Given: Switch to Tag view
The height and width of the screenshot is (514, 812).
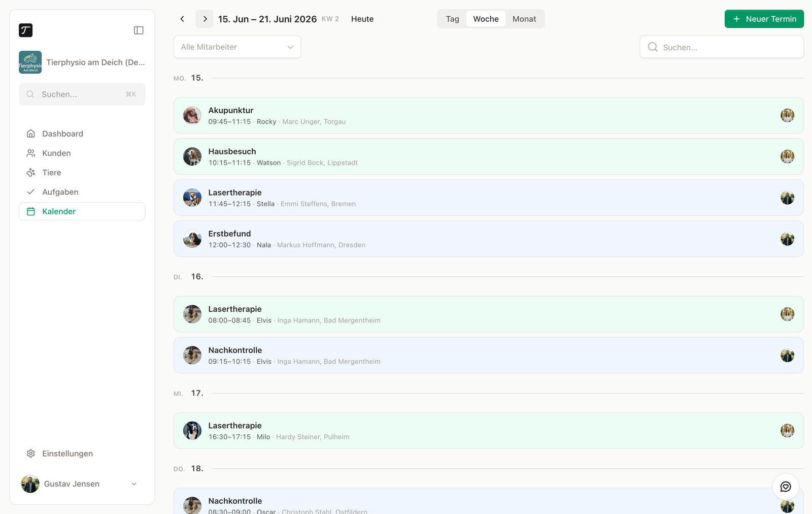Looking at the screenshot, I should coord(452,19).
